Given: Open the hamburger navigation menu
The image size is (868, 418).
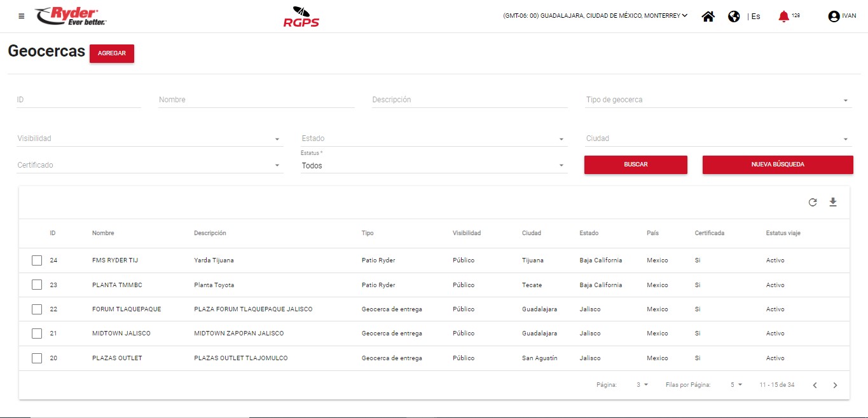Looking at the screenshot, I should click(x=22, y=17).
